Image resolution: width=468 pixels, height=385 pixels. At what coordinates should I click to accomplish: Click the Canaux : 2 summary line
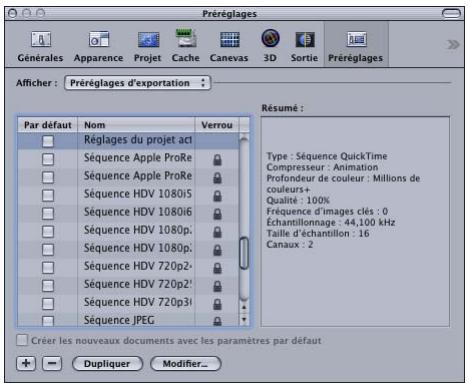[289, 244]
